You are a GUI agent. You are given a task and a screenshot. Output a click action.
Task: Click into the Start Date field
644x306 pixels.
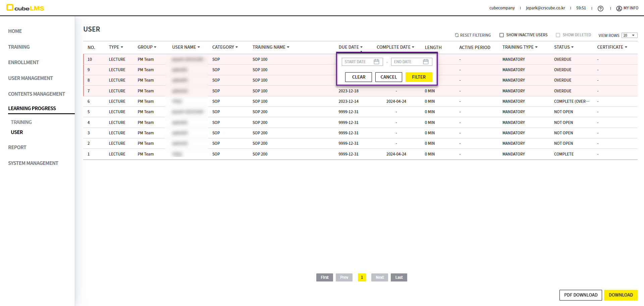tap(357, 62)
